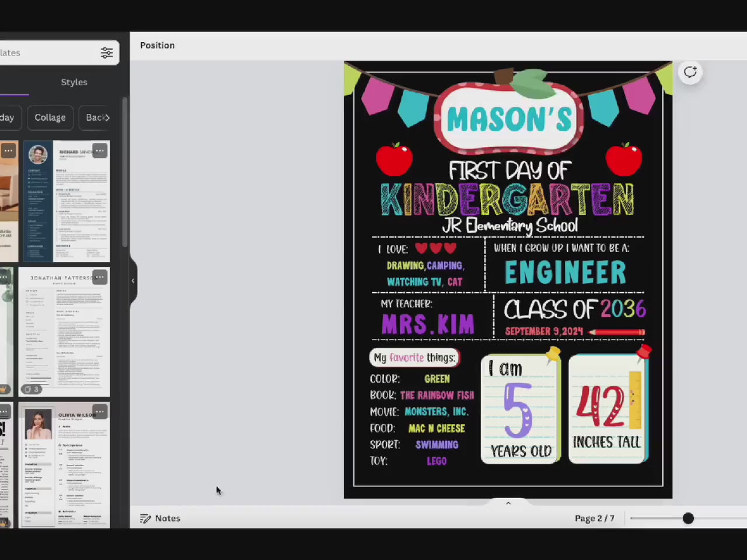Select the DRAWING, CAMPING, text line
The width and height of the screenshot is (747, 560).
tap(425, 265)
